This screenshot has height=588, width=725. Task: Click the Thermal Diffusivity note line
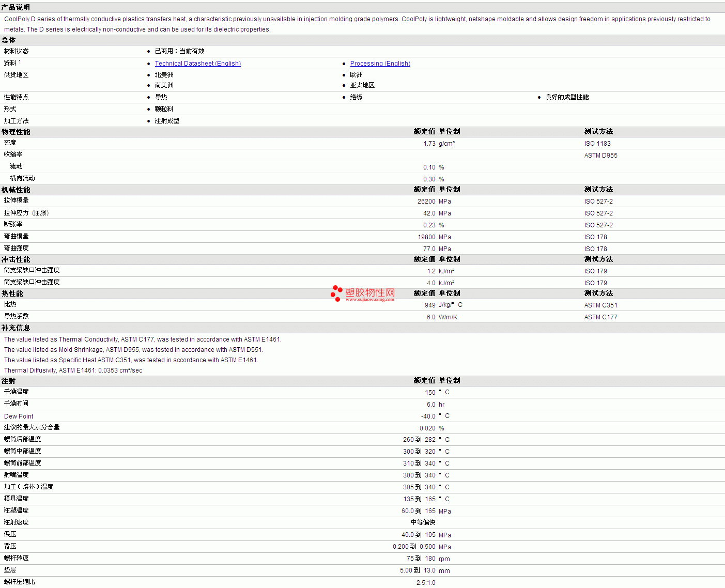[73, 370]
